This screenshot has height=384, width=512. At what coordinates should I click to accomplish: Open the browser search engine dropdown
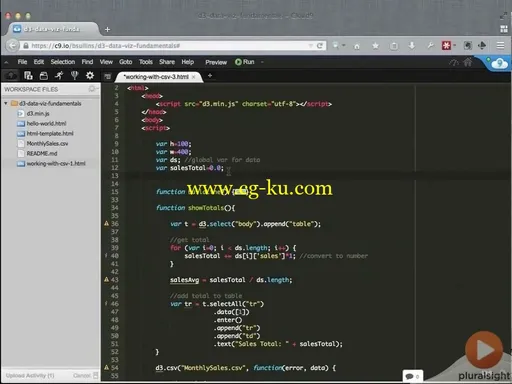(339, 45)
